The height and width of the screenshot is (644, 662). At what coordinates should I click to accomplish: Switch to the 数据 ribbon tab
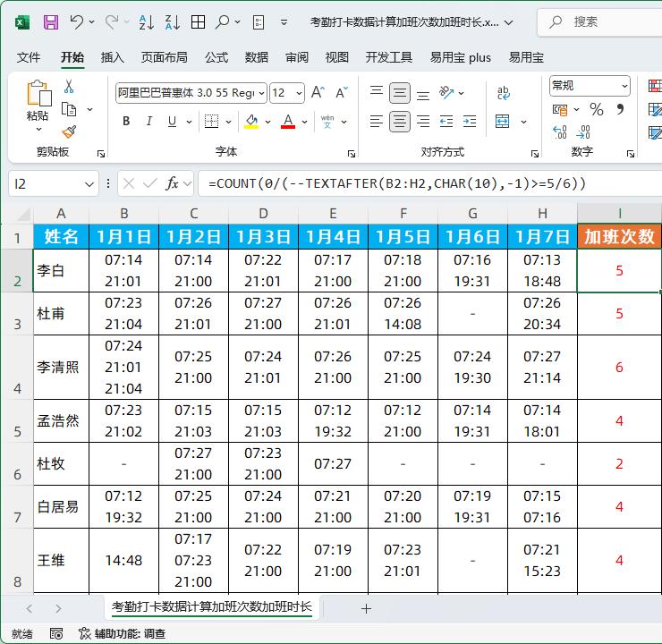point(257,57)
